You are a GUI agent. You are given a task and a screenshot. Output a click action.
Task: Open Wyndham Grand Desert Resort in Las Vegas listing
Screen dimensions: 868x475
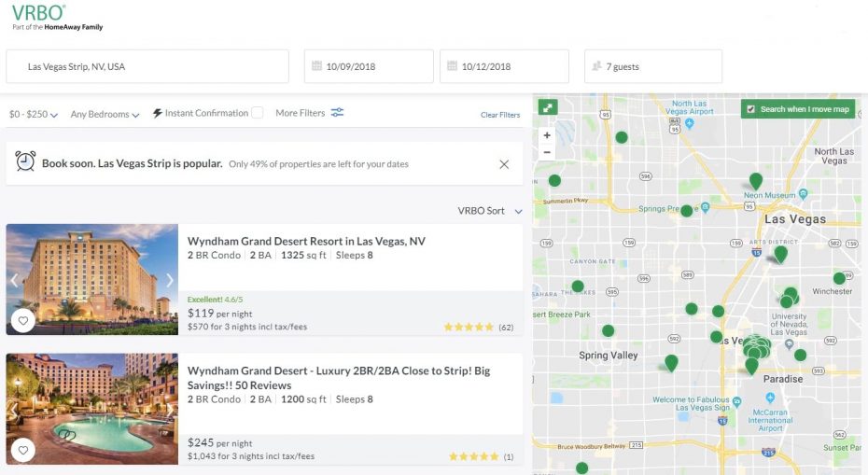(x=306, y=241)
